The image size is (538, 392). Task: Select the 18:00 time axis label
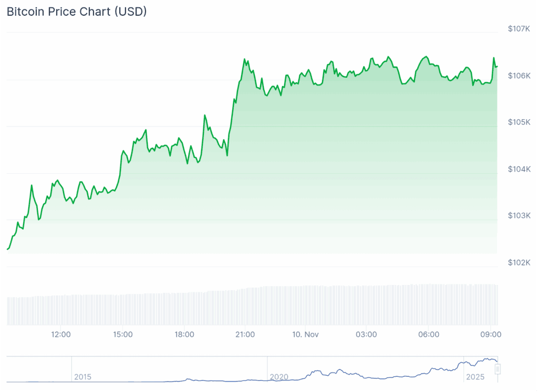184,334
